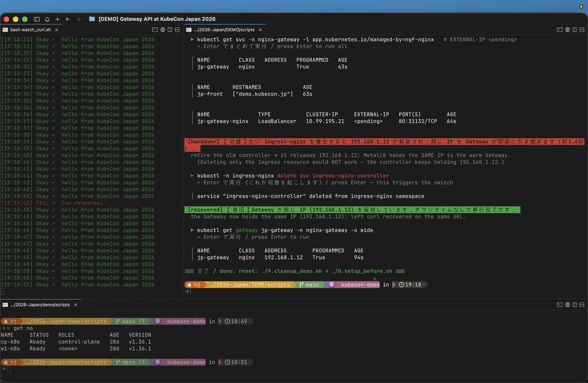Screen dimensions: 588x383
Task: Click the '19:18' time in the prompt bar
Action: (413, 285)
